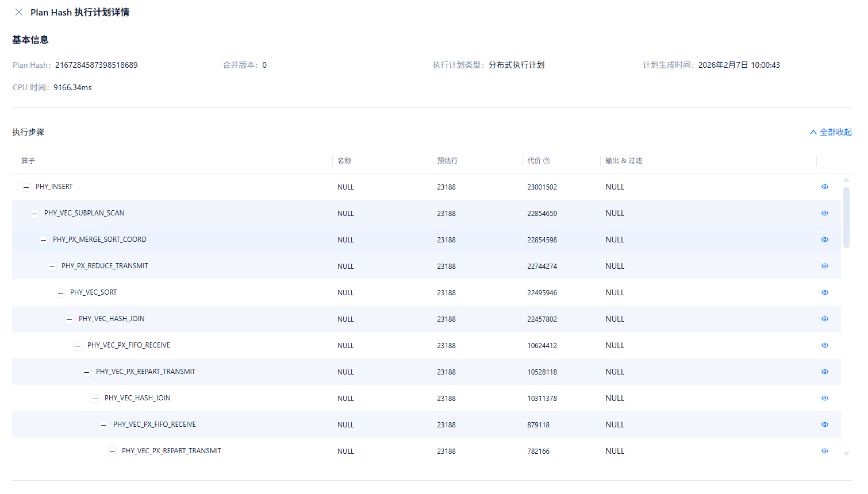The height and width of the screenshot is (494, 868).
Task: Collapse the PHY_PX_MERGE_SORT_COORD node
Action: 43,240
